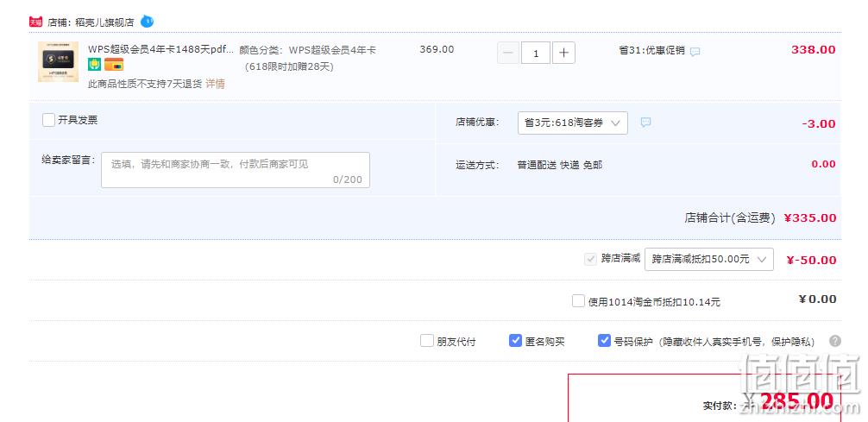Click the quantity input field showing 1

pos(536,54)
